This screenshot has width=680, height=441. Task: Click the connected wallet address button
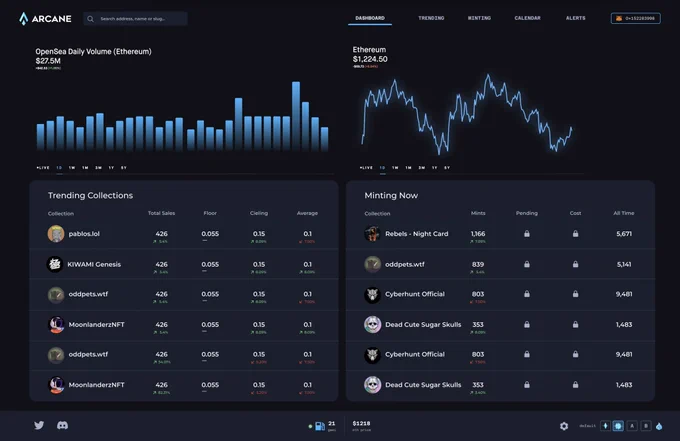tap(636, 18)
